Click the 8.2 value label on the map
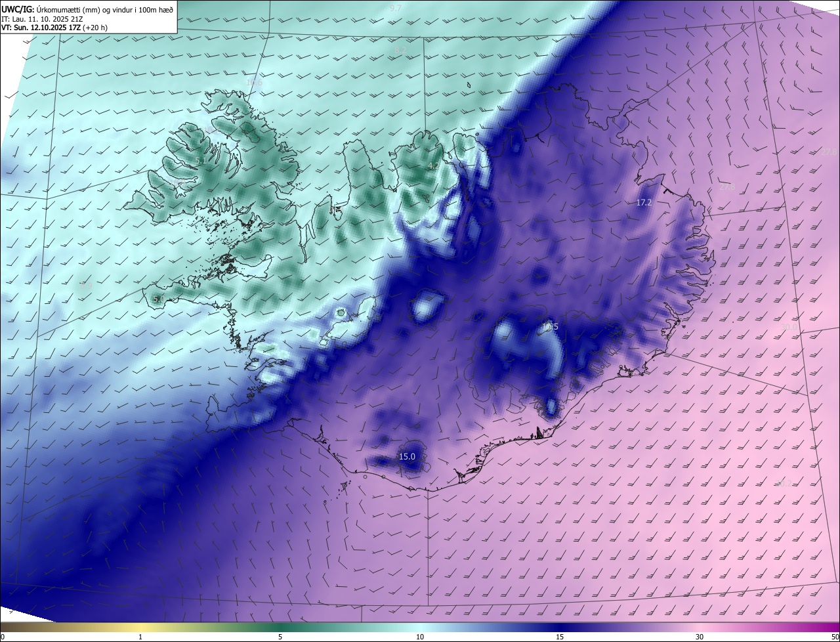Screen dimensions: 840x642 (x=401, y=50)
